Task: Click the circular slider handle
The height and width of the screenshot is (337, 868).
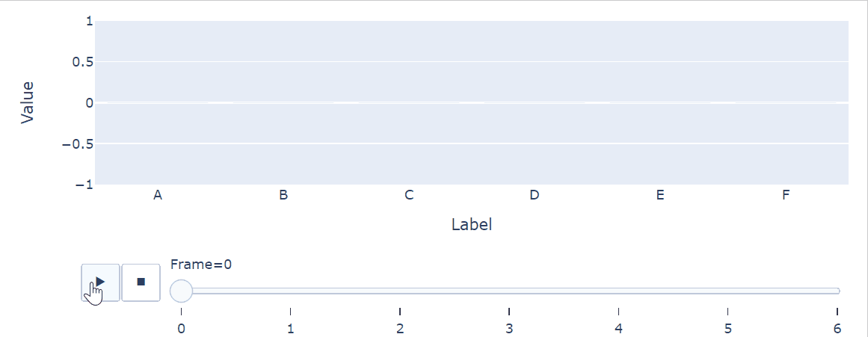Action: 182,291
